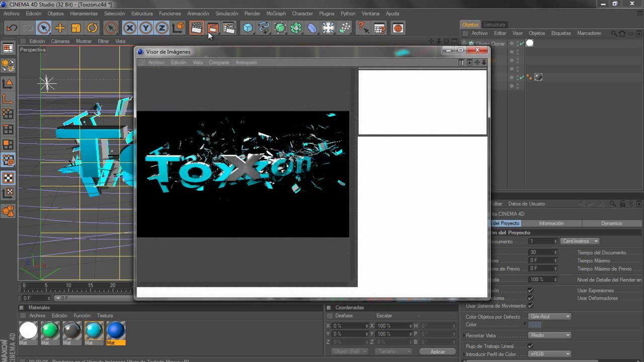The height and width of the screenshot is (362, 644).
Task: Select the green material sphere
Action: click(50, 330)
